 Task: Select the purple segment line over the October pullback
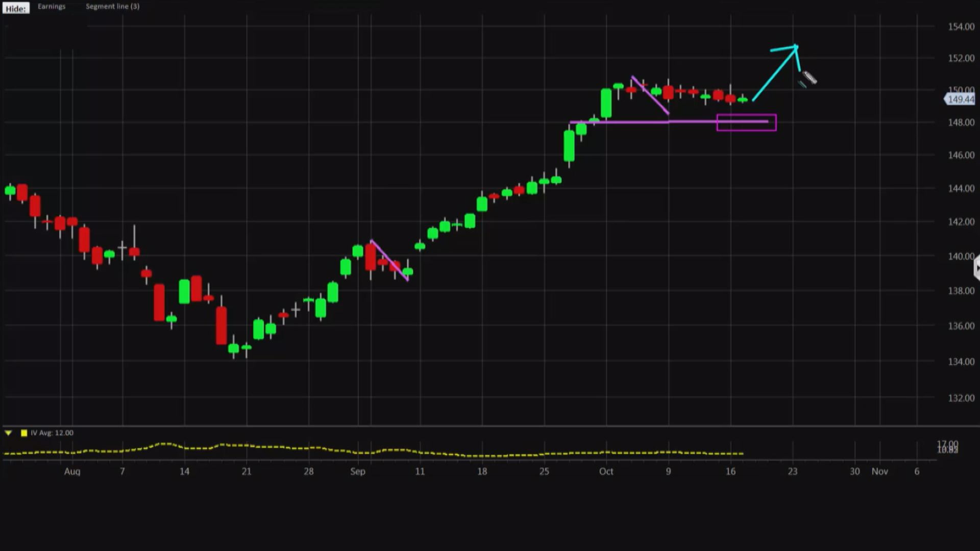650,95
